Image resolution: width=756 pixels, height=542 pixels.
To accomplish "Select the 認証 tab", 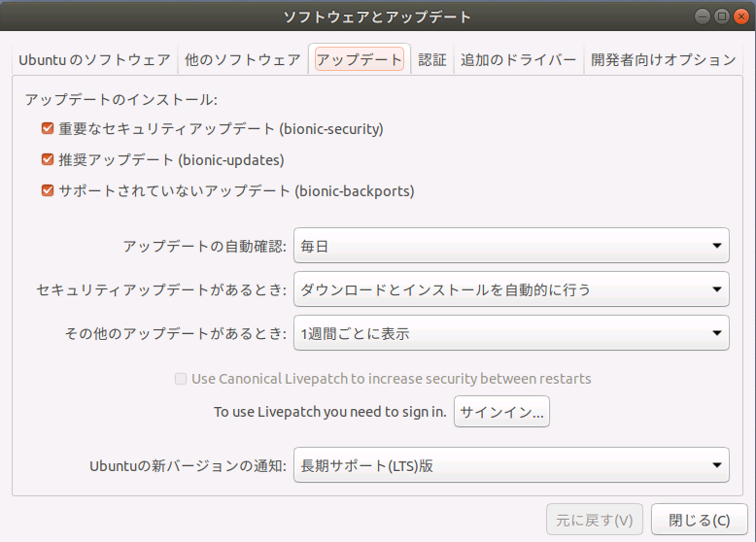I will click(432, 60).
